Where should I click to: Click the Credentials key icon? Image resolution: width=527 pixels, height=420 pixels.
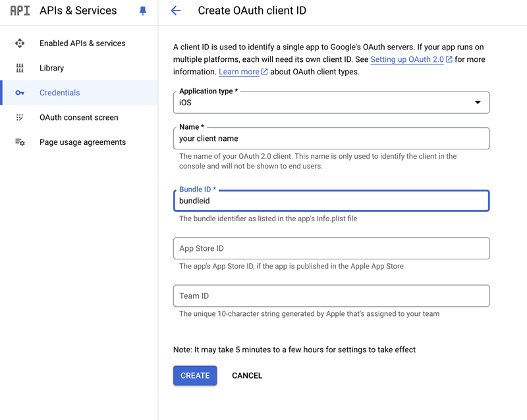pos(20,93)
